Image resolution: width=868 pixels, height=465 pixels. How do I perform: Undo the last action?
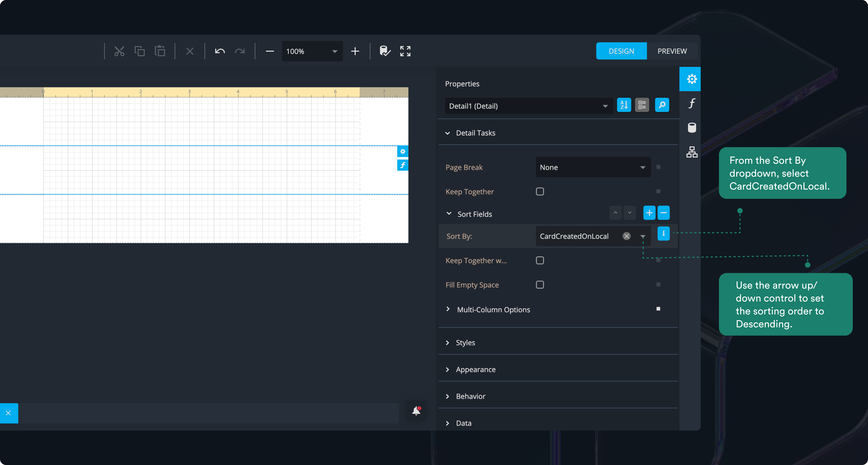[x=220, y=51]
